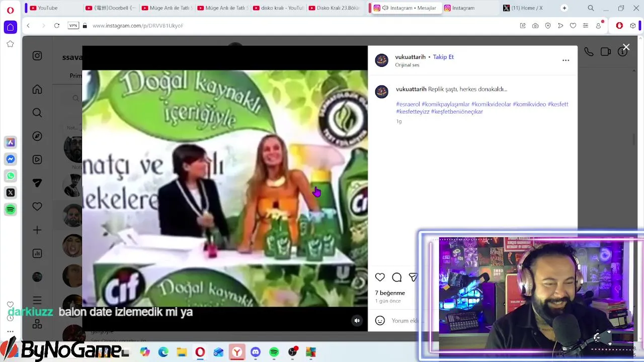
Task: Open bookmarks star in Opera sidebar
Action: (x=10, y=44)
